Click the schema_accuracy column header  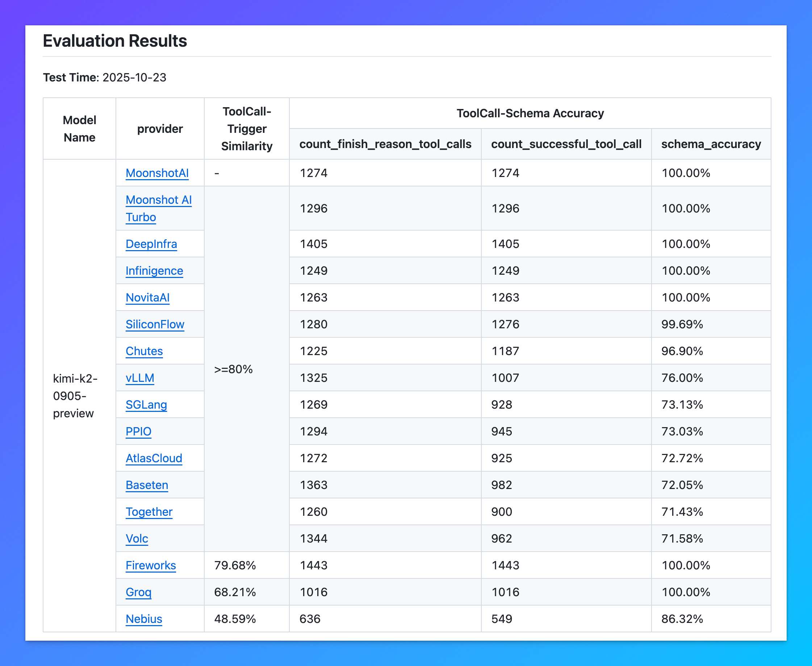[x=711, y=144]
